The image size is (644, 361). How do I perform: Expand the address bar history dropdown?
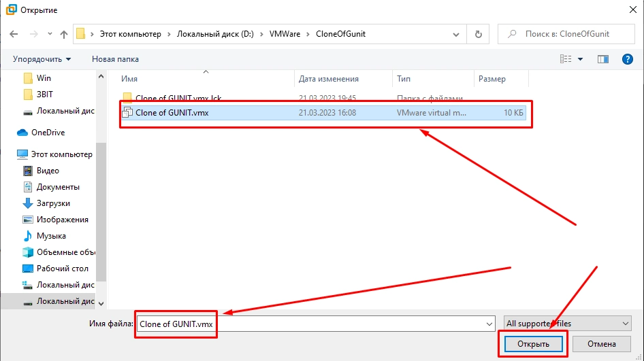(x=456, y=35)
